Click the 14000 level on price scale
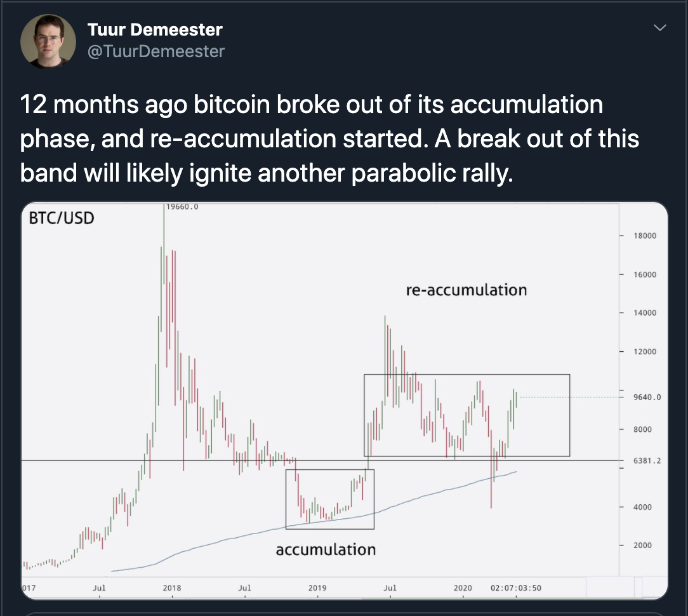The image size is (688, 616). click(x=645, y=313)
